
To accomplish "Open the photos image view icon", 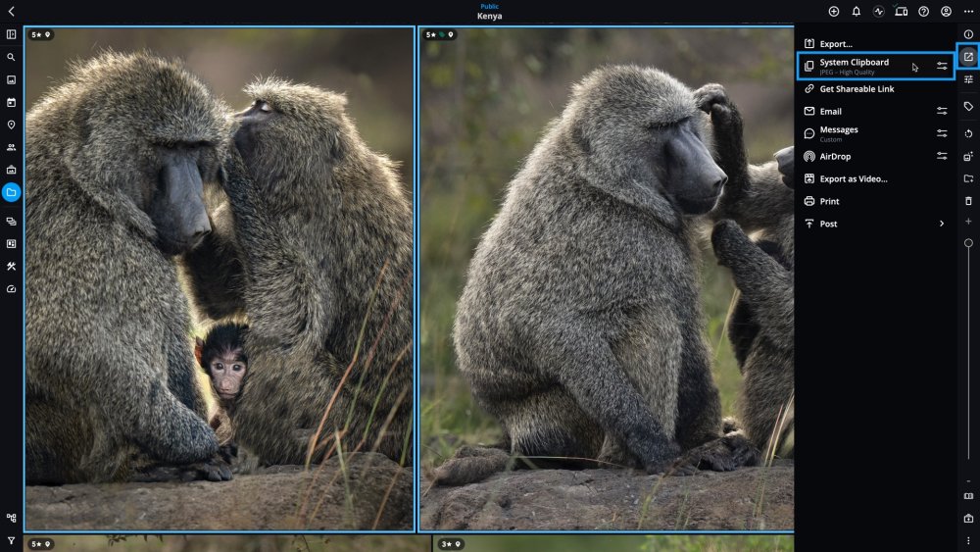I will [x=11, y=80].
